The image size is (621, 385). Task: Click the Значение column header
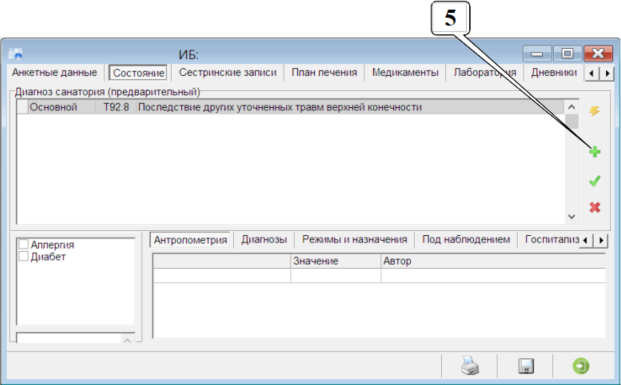335,261
